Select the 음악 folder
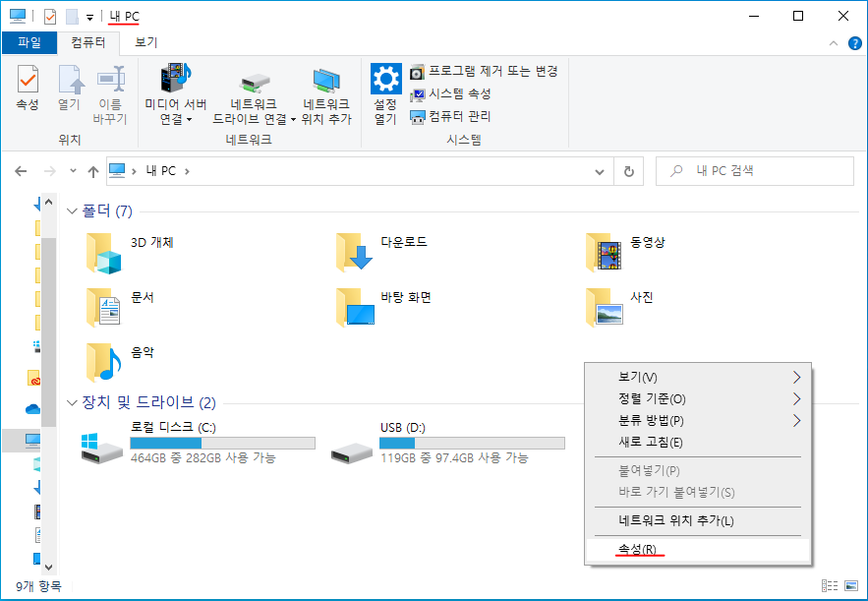This screenshot has height=601, width=868. pyautogui.click(x=121, y=362)
